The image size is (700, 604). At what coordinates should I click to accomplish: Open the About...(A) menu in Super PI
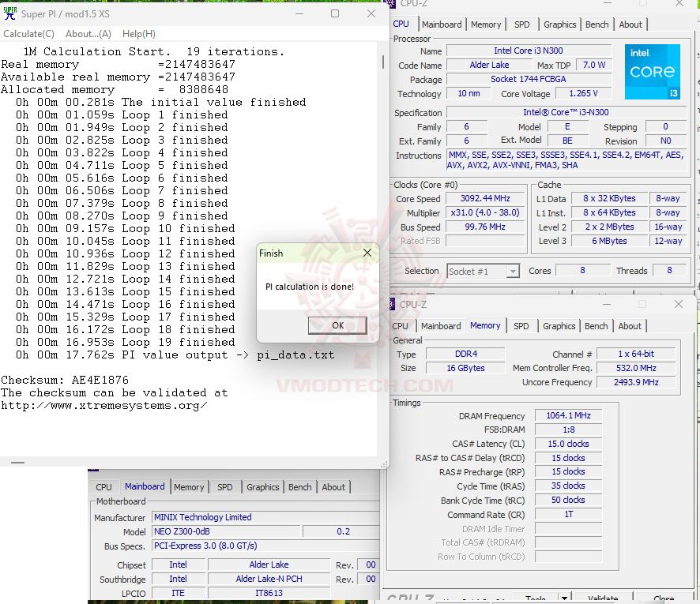[x=88, y=34]
